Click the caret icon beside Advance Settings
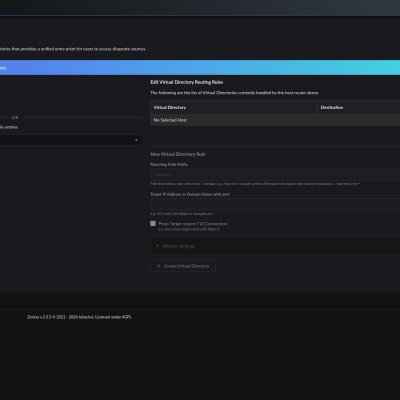This screenshot has height=400, width=400. (157, 246)
